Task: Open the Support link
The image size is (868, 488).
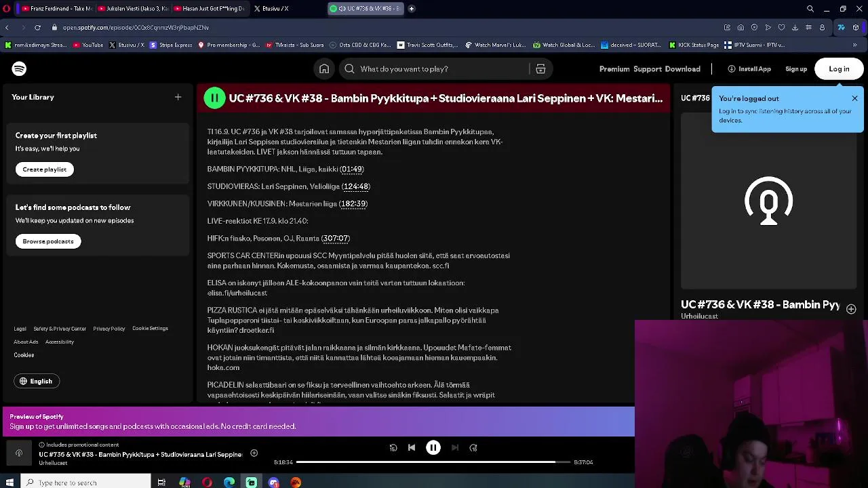Action: (x=648, y=68)
